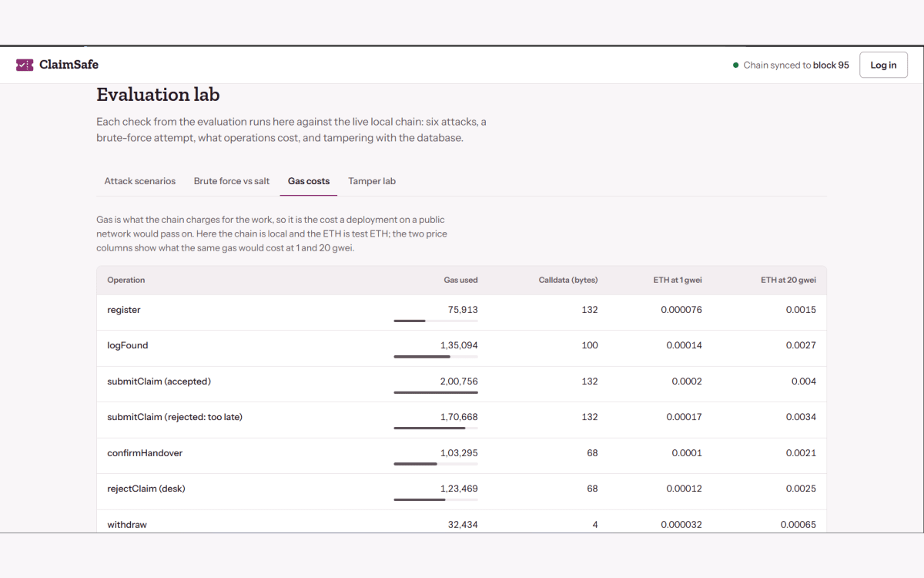Click the gas bar under 1,35,094
Image resolution: width=924 pixels, height=578 pixels.
[x=436, y=357]
